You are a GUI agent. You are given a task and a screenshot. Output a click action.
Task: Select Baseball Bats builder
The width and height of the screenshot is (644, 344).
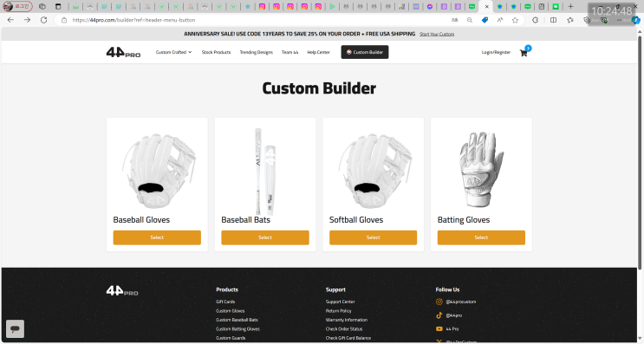tap(265, 237)
